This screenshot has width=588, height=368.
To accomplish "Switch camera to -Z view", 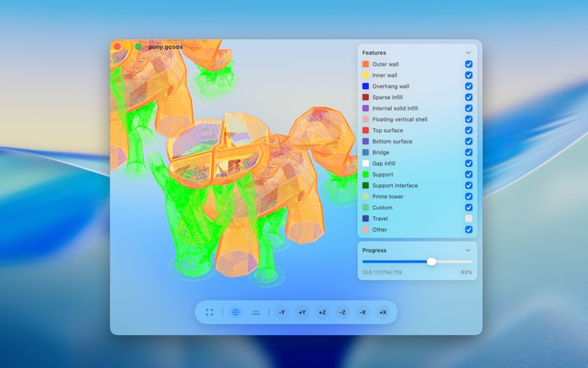I will click(x=343, y=312).
